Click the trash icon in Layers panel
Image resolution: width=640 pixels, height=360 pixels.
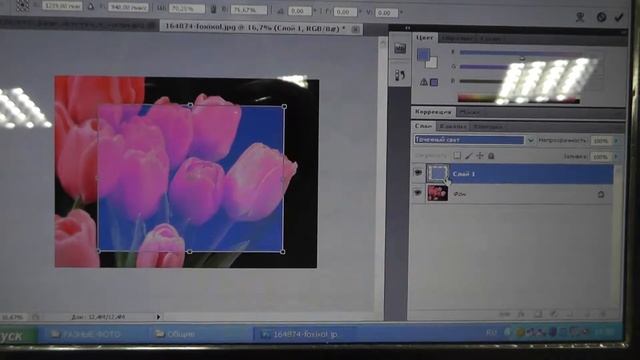click(x=603, y=314)
